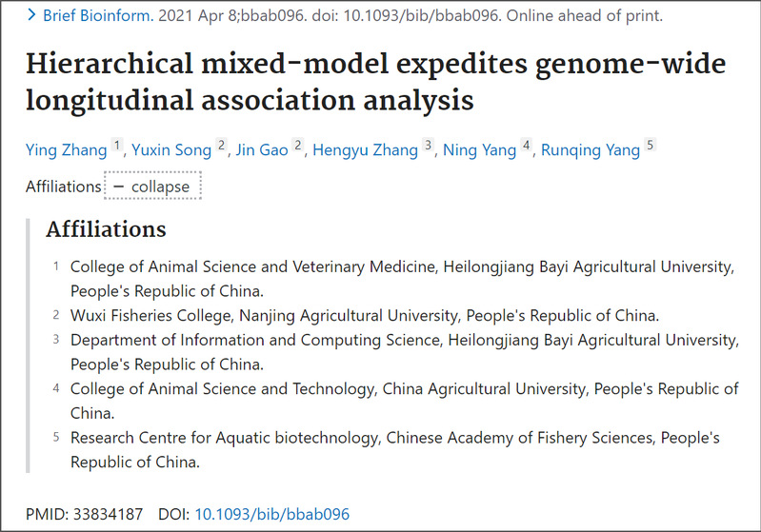This screenshot has height=532, width=761.
Task: Click the PMID number 33834187
Action: [108, 514]
